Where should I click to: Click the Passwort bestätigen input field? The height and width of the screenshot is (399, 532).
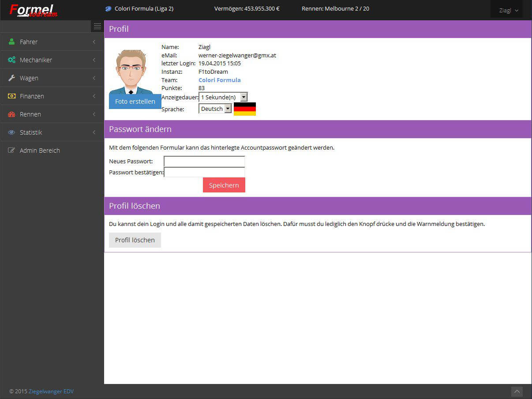204,172
